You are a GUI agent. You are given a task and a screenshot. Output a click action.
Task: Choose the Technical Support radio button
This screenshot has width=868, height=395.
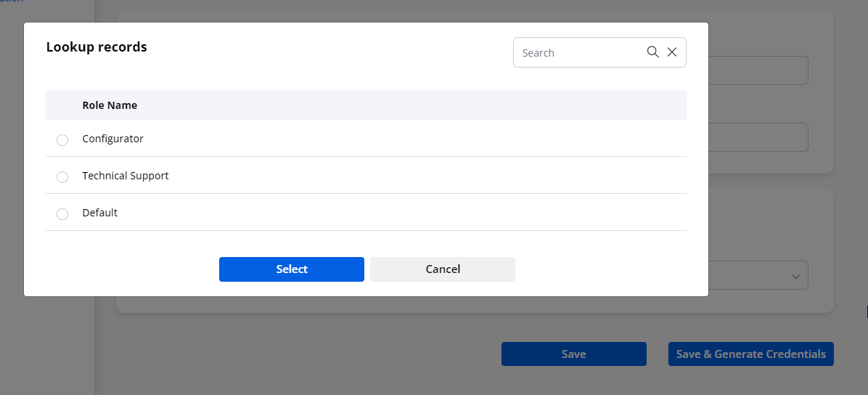[62, 176]
